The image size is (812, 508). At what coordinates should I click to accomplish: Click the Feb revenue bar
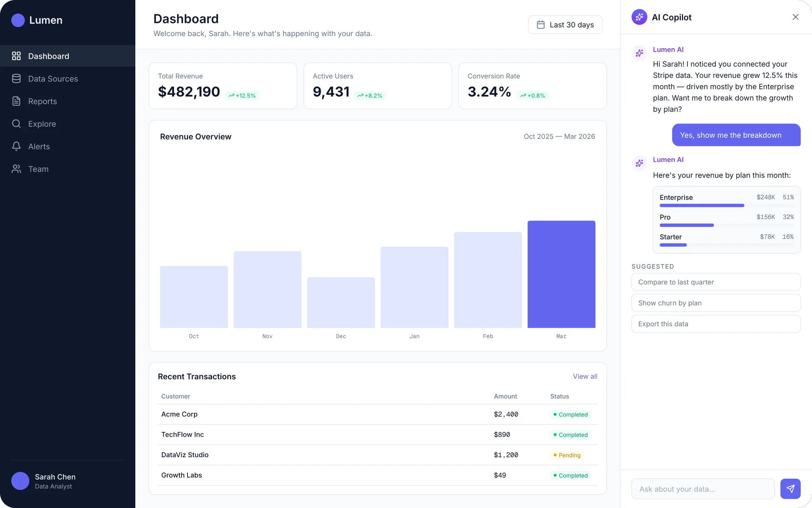pos(488,280)
